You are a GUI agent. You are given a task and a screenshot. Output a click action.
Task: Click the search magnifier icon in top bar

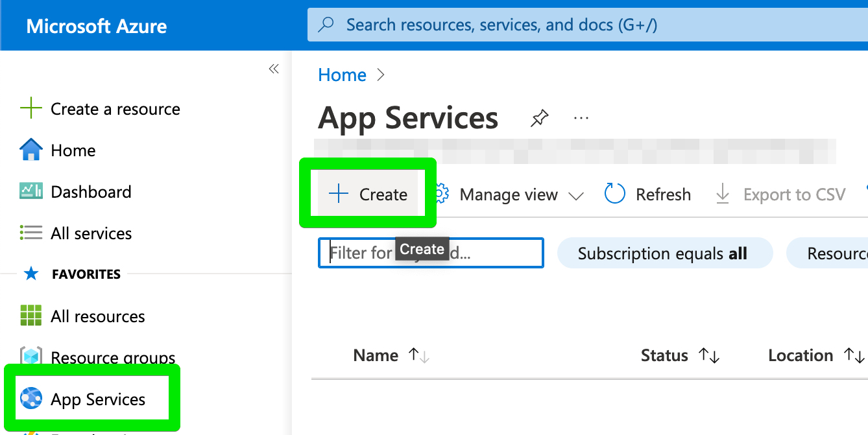[326, 25]
